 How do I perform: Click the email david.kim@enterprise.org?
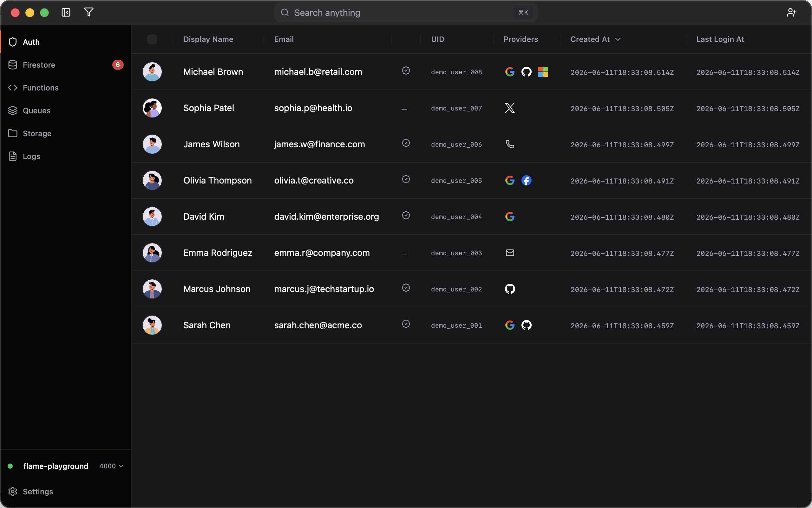click(x=326, y=217)
